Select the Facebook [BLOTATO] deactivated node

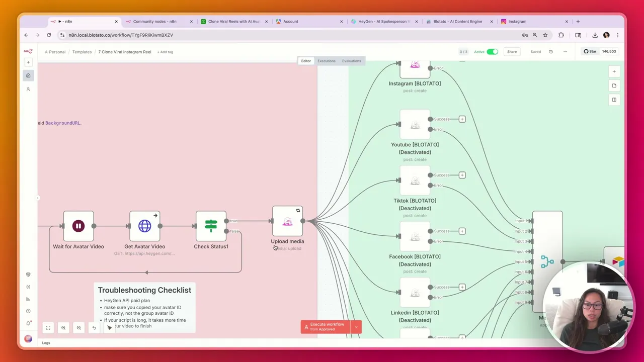point(415,236)
